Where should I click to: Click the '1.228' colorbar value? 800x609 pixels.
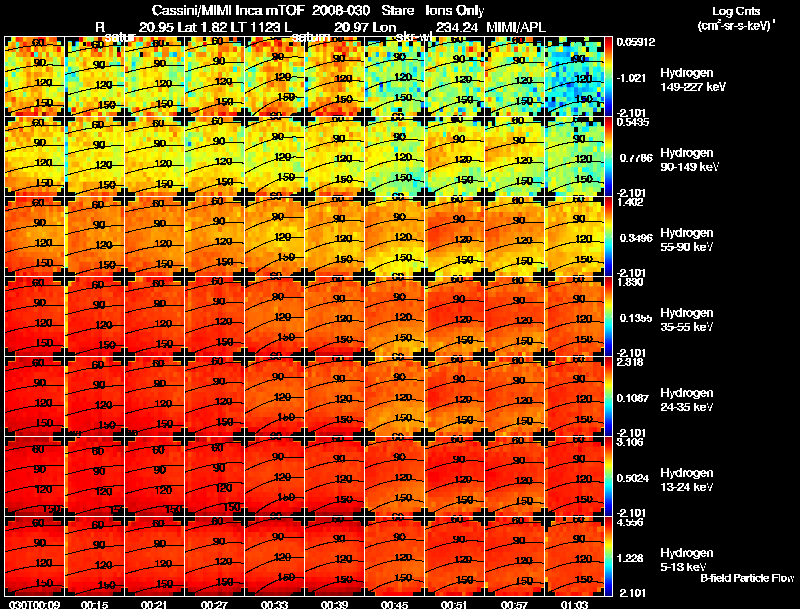(630, 559)
